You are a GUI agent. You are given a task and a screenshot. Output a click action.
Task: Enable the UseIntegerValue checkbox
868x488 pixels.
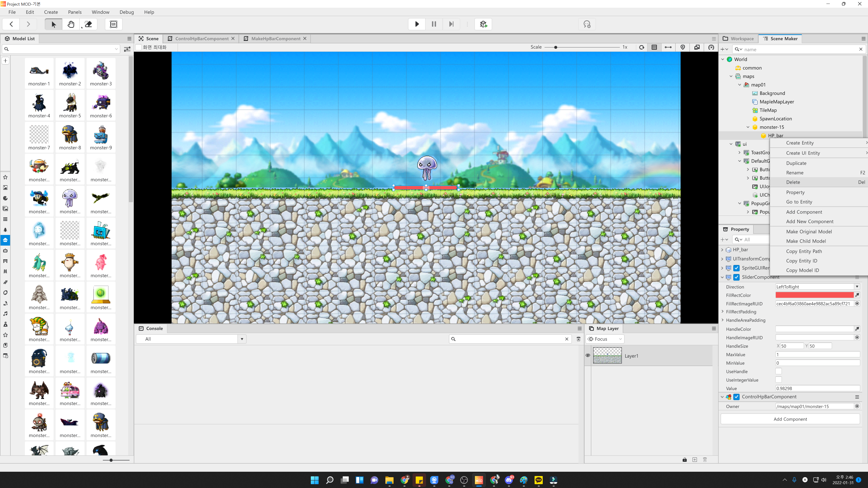click(x=779, y=380)
